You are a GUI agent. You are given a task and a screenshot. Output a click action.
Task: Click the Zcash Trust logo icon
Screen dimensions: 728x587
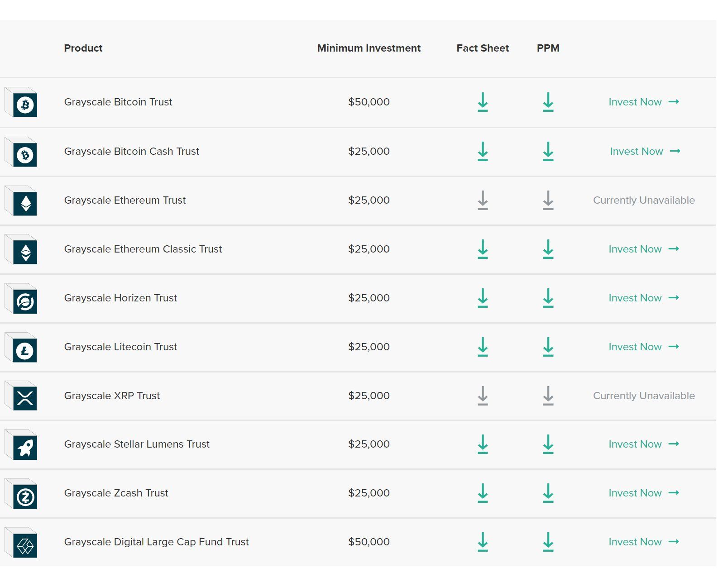(21, 493)
